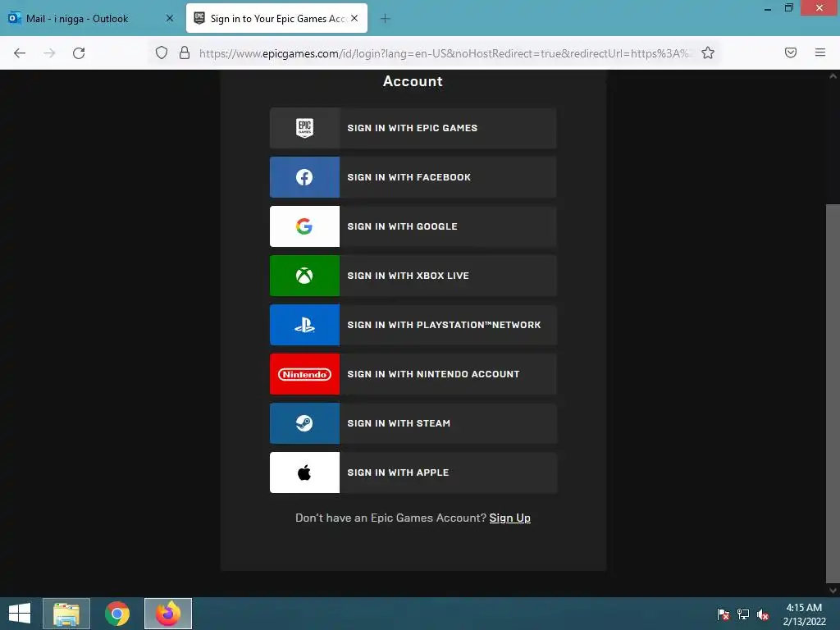
Task: Launch Google Chrome from the taskbar
Action: tap(116, 614)
